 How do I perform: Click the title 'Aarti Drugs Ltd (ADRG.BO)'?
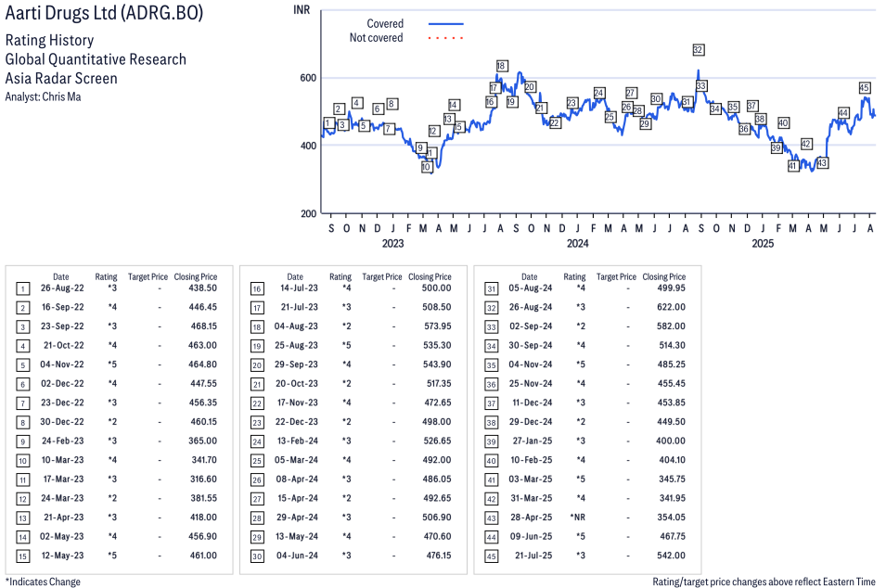click(104, 12)
